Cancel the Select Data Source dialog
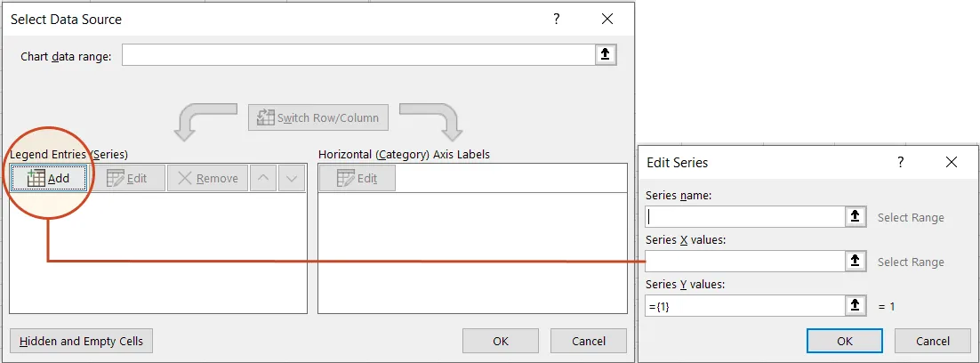This screenshot has height=363, width=980. click(588, 341)
